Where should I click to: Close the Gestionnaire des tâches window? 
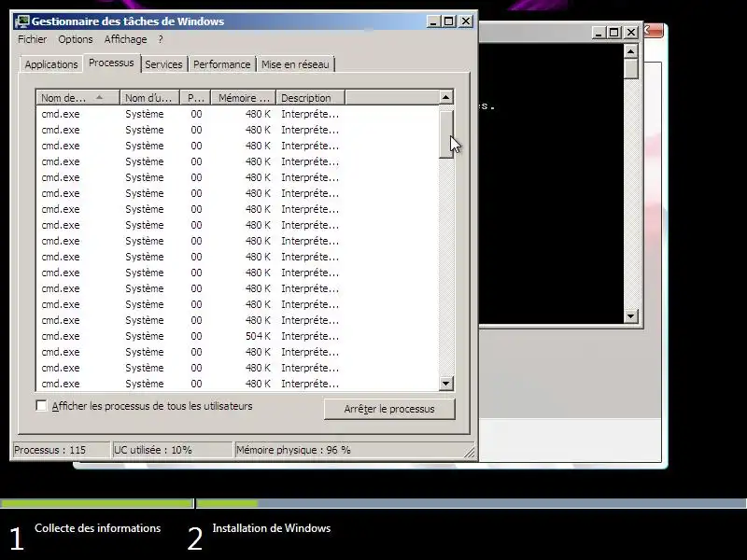466,21
